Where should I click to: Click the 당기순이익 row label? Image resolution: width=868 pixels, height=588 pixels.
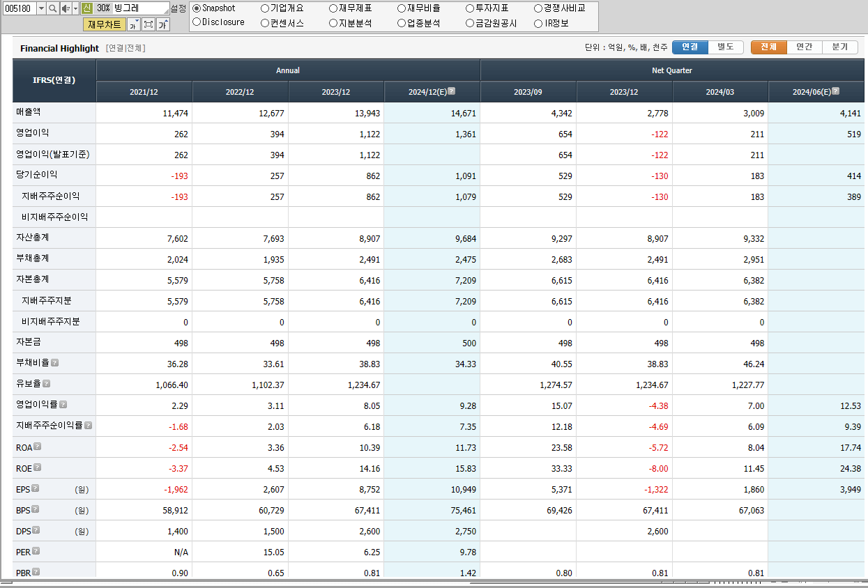[37, 174]
